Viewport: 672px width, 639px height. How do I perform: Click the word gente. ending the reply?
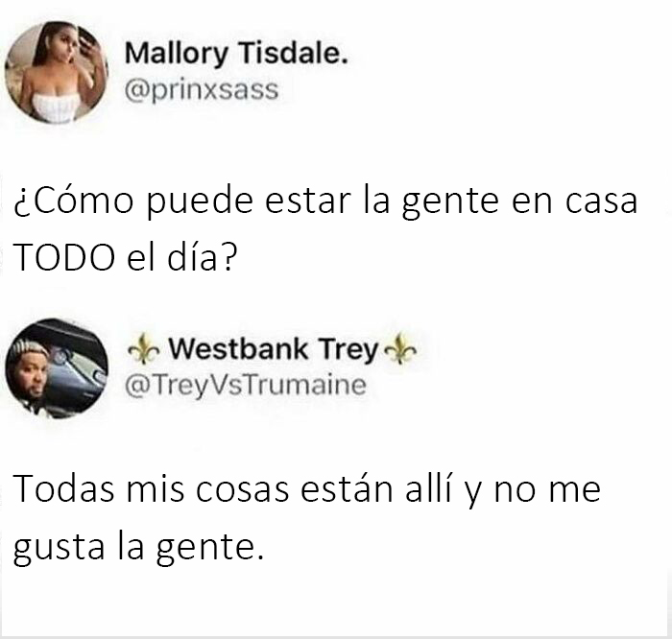(209, 549)
